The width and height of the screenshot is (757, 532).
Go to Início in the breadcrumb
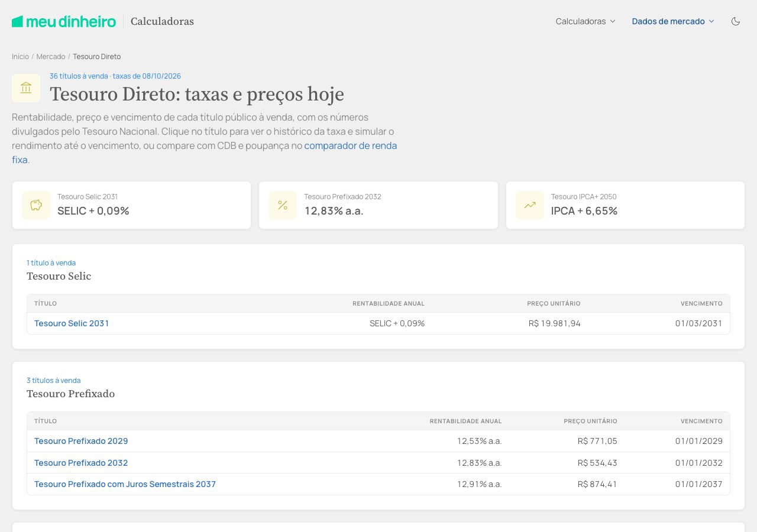click(20, 57)
